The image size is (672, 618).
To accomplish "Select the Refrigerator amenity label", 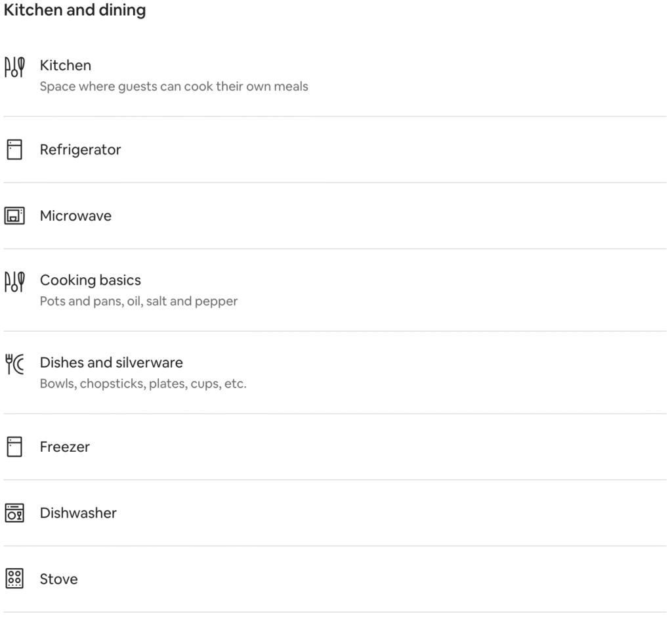I will (x=81, y=150).
